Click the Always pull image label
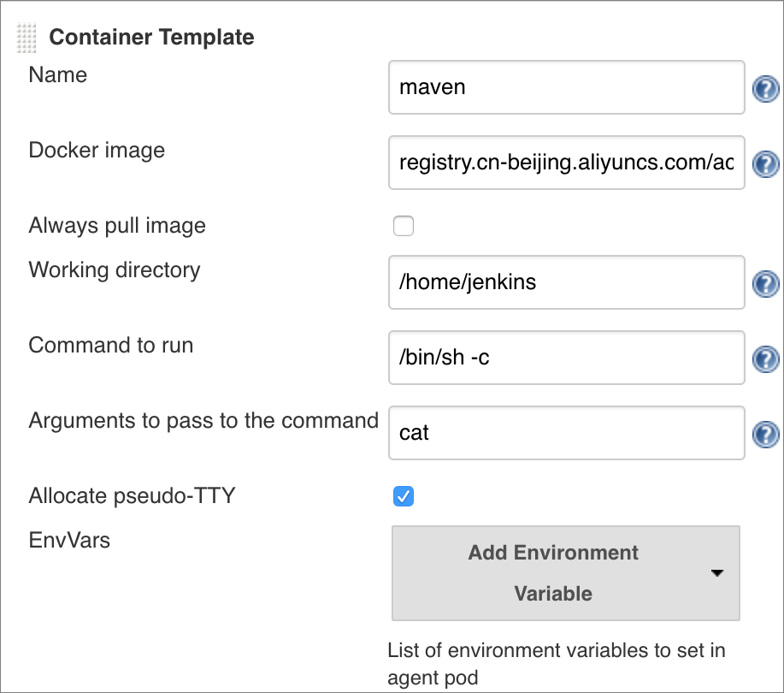 tap(117, 226)
